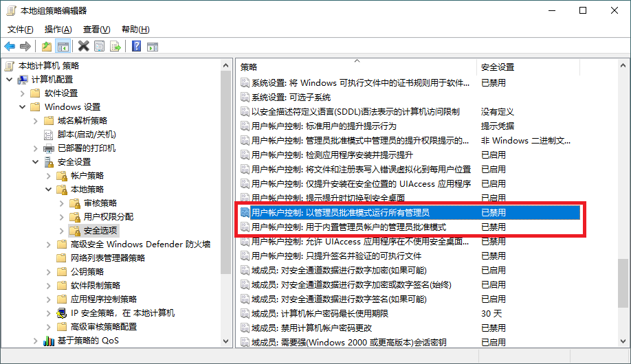
Task: Expand the 帐户策略 tree node
Action: click(x=48, y=176)
